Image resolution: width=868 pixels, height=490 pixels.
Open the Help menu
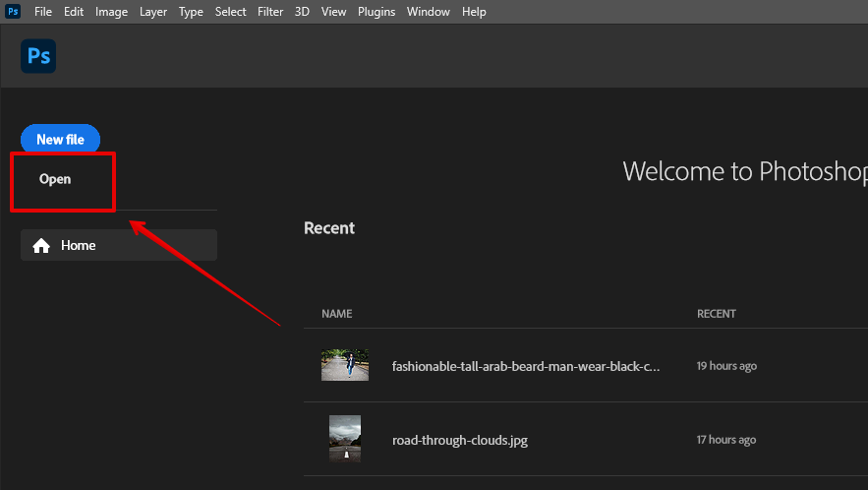click(474, 12)
